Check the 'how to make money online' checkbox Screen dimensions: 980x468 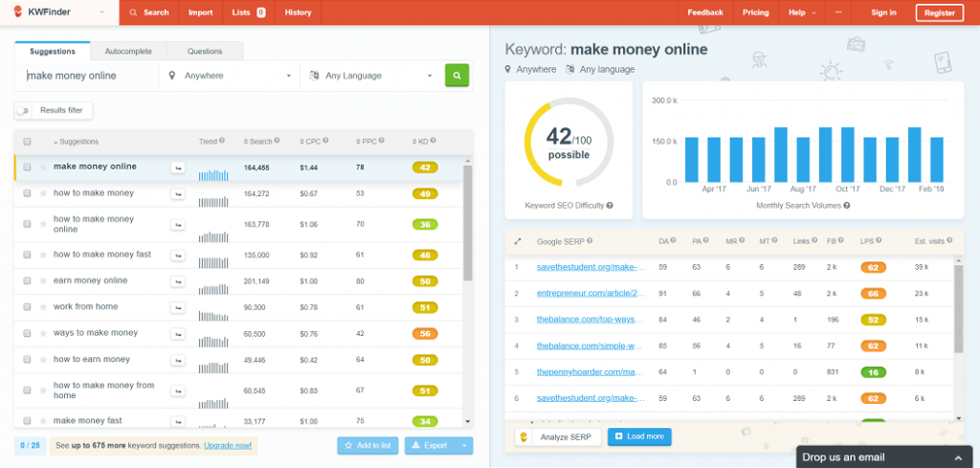point(27,224)
